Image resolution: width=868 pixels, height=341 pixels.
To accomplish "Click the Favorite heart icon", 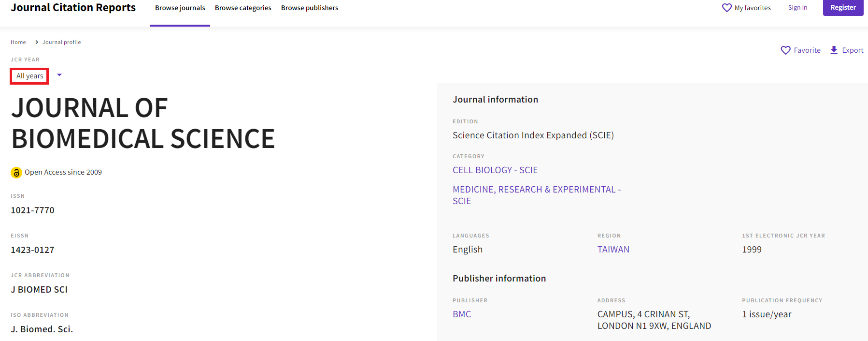I will (x=786, y=50).
